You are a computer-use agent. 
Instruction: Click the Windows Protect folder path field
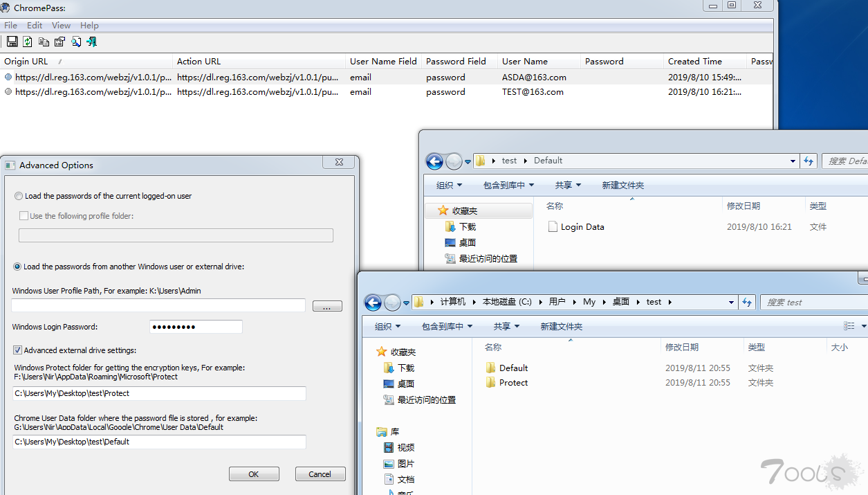pyautogui.click(x=159, y=393)
